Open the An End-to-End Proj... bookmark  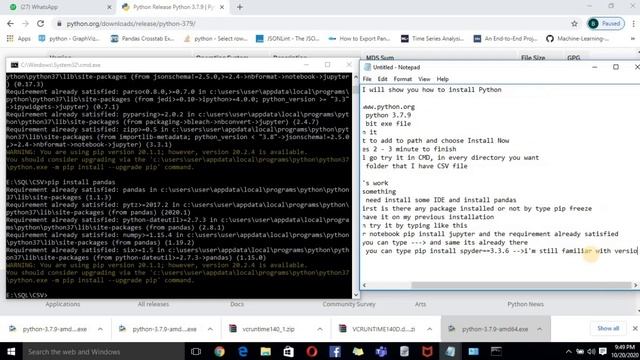coord(505,38)
